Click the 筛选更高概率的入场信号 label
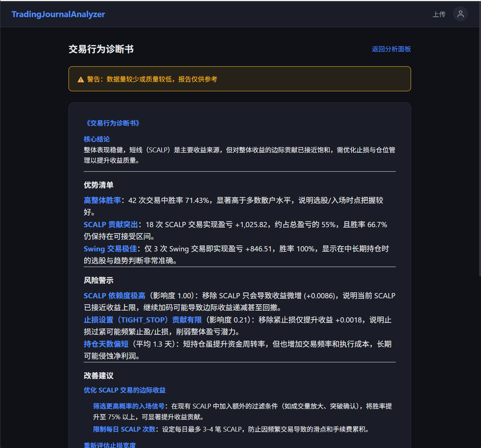 tap(129, 407)
